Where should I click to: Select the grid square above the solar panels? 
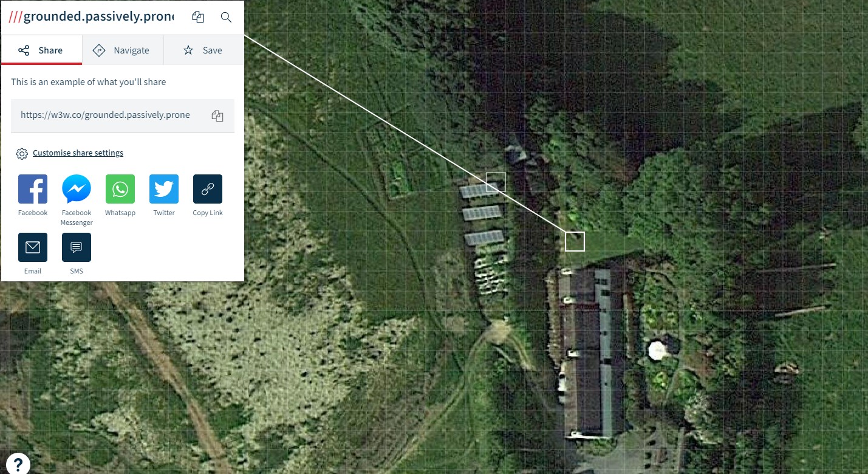click(496, 182)
